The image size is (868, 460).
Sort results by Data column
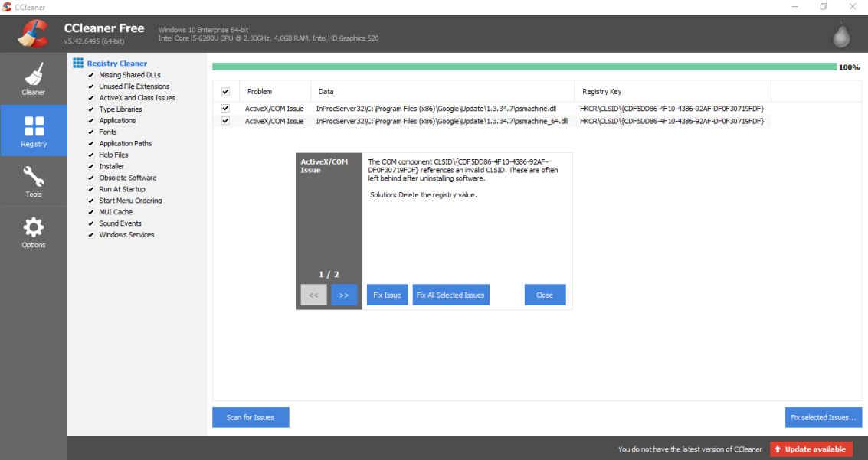[x=442, y=91]
